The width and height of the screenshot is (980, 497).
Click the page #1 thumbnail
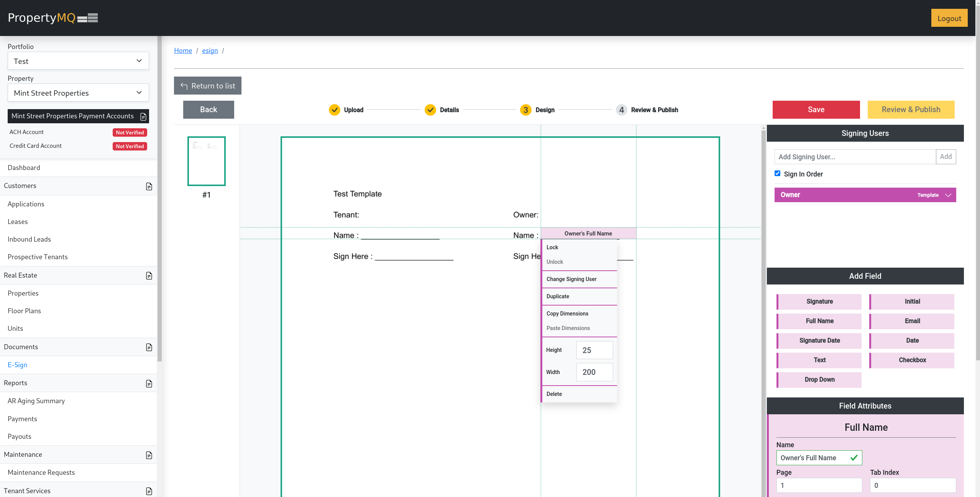point(206,161)
